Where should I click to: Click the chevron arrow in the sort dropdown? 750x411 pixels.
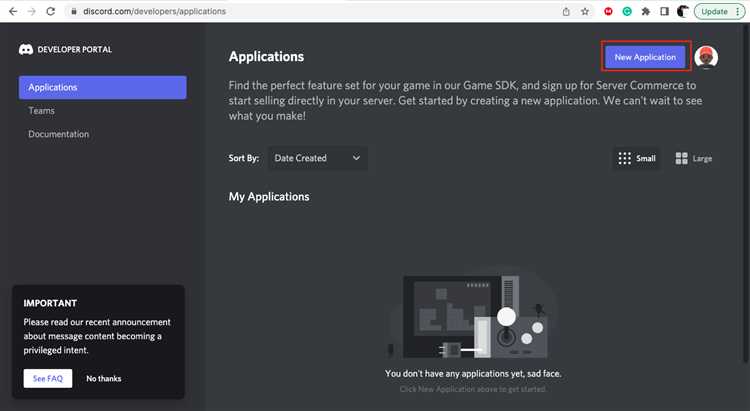click(356, 158)
